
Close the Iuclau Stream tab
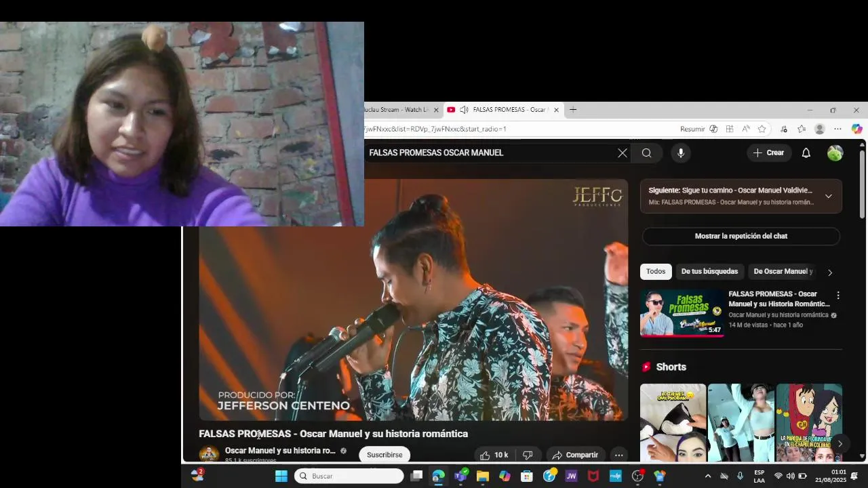pos(437,110)
